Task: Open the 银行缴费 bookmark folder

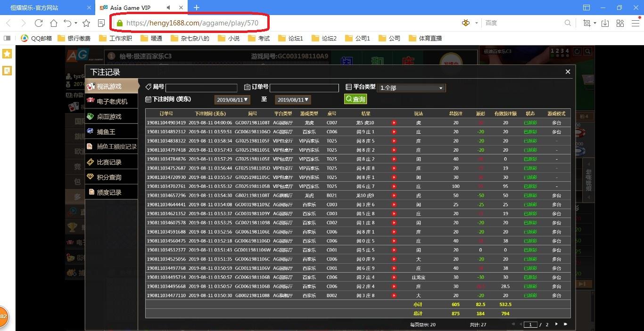Action: [x=74, y=38]
